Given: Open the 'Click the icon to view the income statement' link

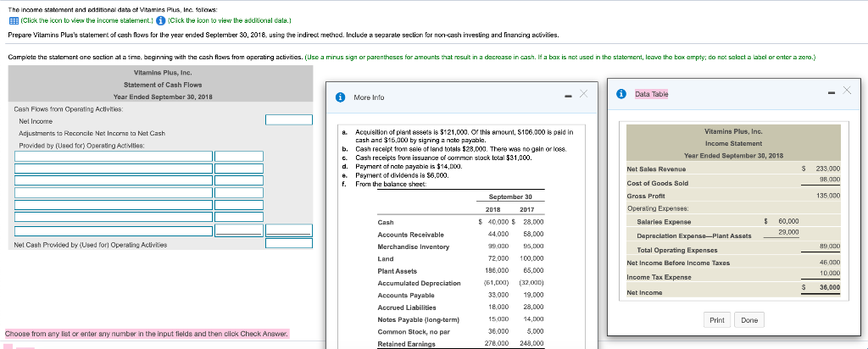Looking at the screenshot, I should pyautogui.click(x=86, y=21).
